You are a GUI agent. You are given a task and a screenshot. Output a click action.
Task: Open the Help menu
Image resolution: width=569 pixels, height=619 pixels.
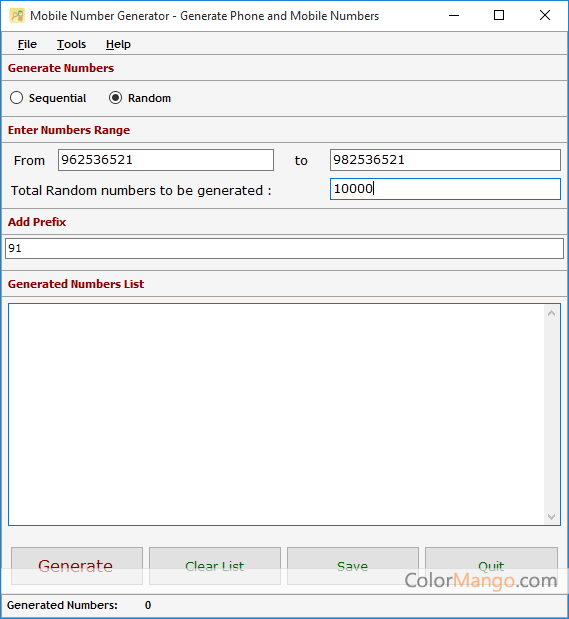tap(118, 44)
